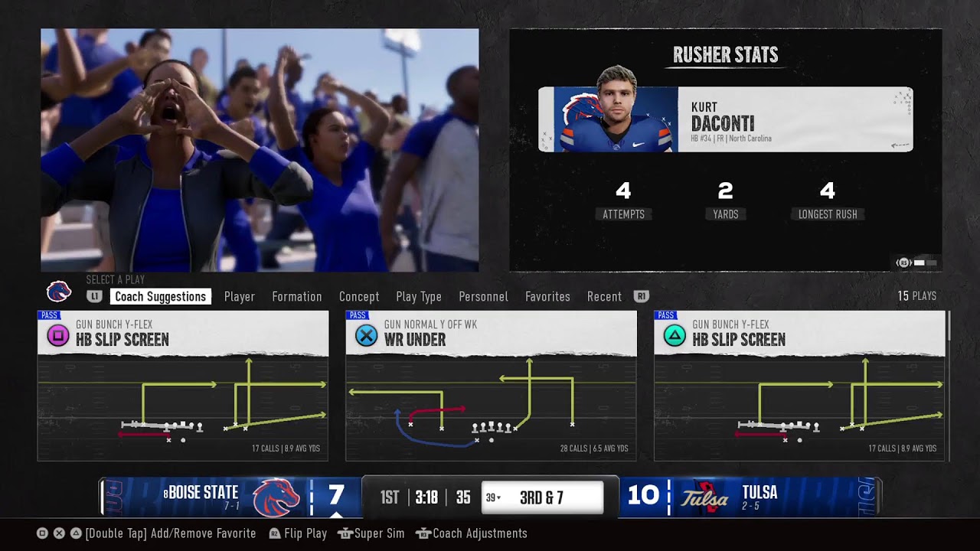
Task: Open the Personnel tab
Action: click(x=483, y=296)
